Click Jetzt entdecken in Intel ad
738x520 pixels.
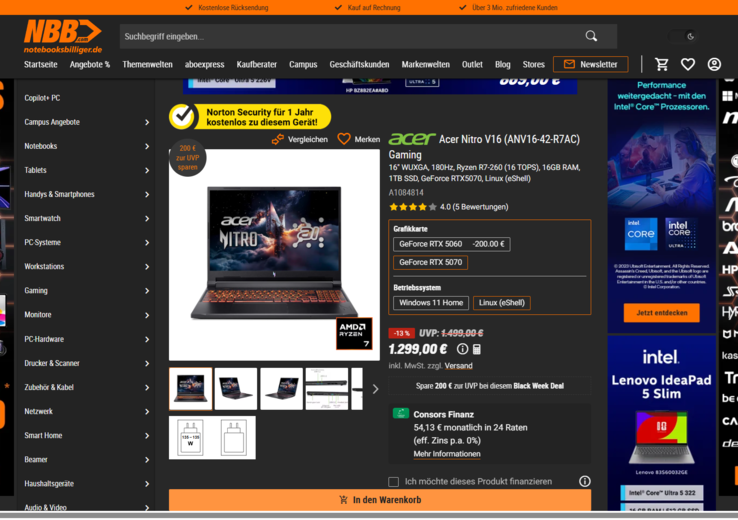click(661, 313)
